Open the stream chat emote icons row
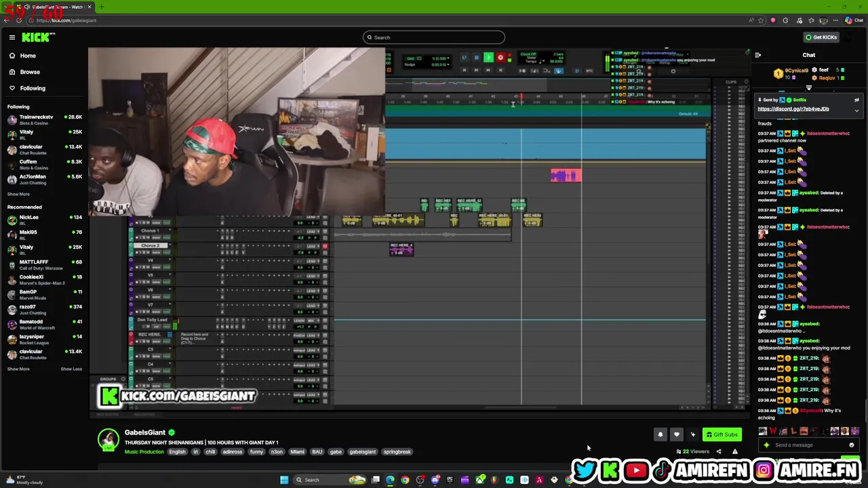The width and height of the screenshot is (868, 488). [x=809, y=431]
